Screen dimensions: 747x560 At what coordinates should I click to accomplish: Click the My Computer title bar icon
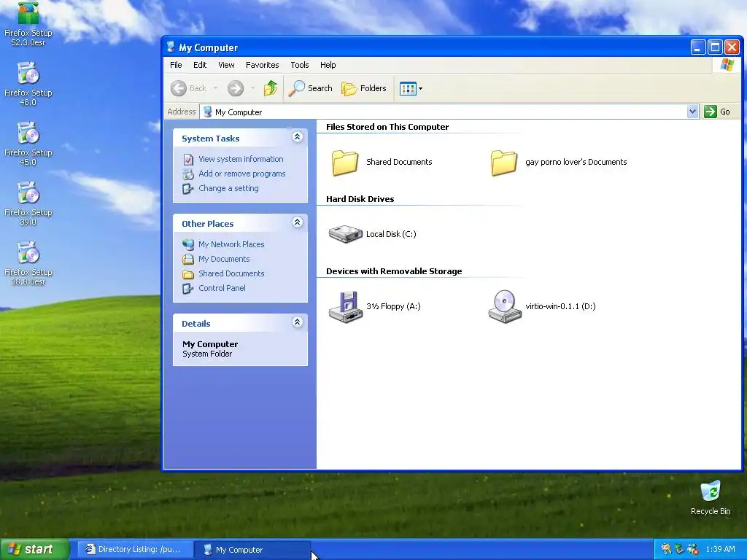pos(171,47)
